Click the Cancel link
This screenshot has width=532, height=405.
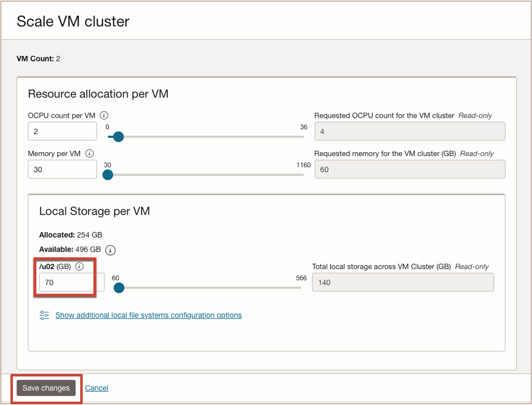[x=96, y=388]
